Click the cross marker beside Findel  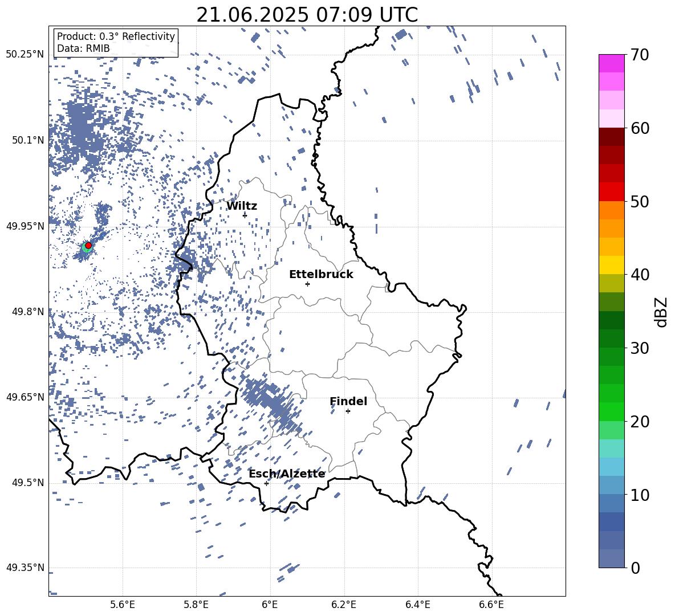348,411
